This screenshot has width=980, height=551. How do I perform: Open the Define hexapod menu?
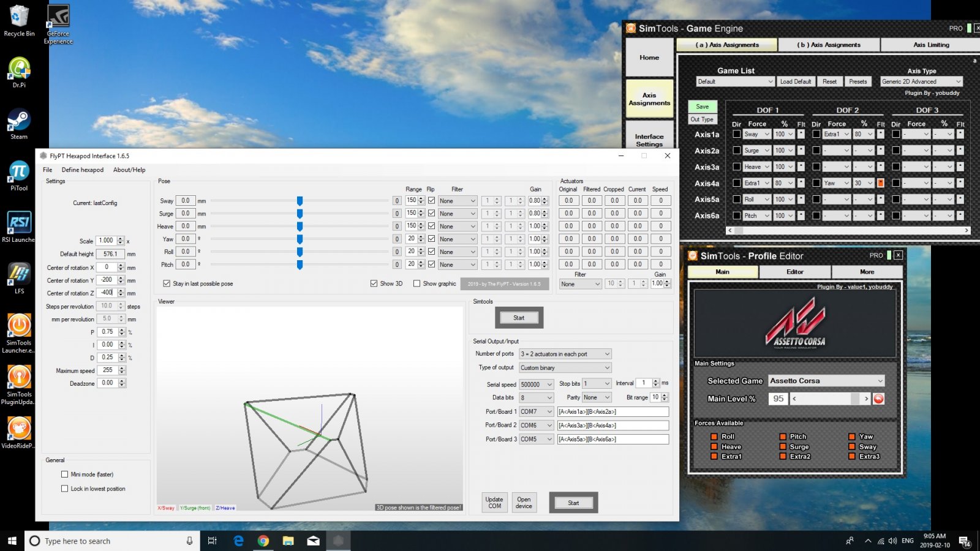click(82, 170)
